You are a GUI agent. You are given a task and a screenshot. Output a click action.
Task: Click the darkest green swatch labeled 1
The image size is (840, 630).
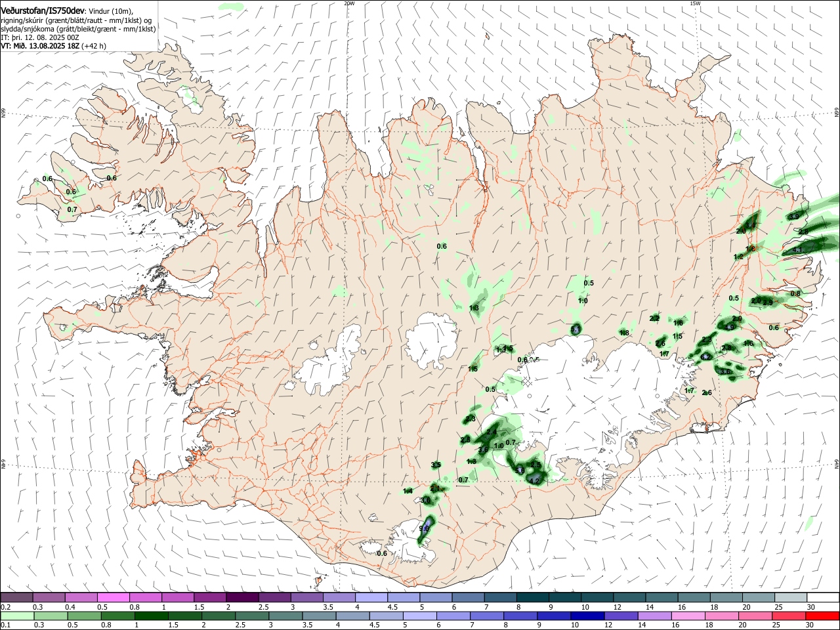pyautogui.click(x=151, y=616)
